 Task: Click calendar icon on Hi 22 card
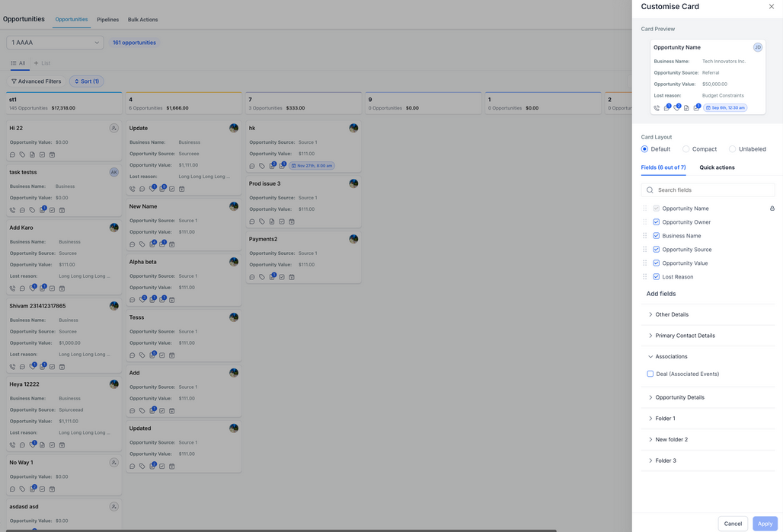pos(52,155)
